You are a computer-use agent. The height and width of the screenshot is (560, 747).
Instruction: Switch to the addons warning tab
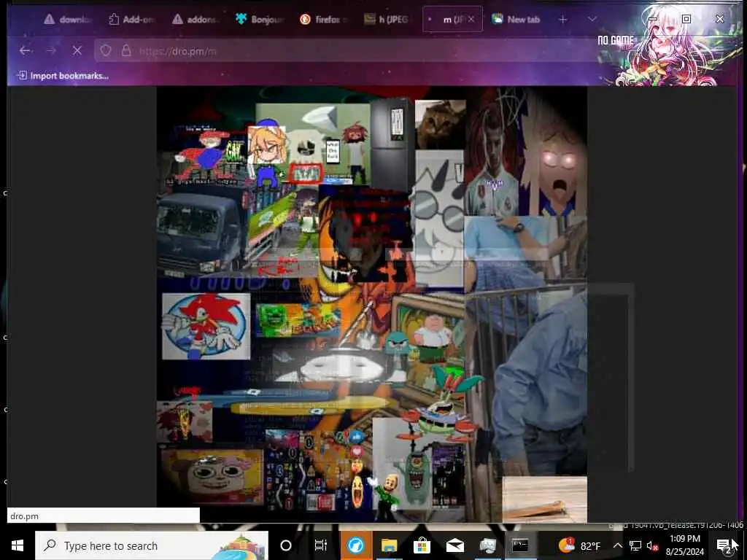(196, 20)
